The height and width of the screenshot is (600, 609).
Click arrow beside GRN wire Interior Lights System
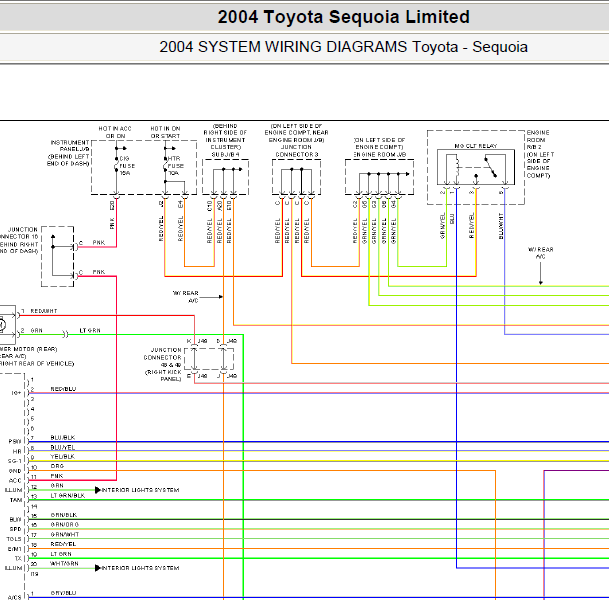coord(98,490)
